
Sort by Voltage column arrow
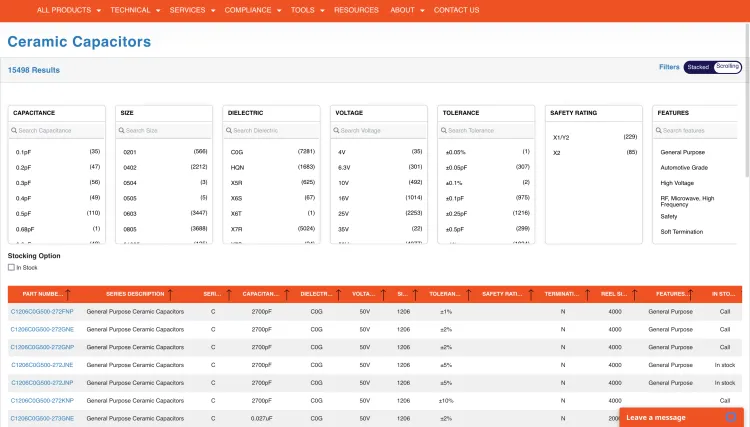[383, 295]
